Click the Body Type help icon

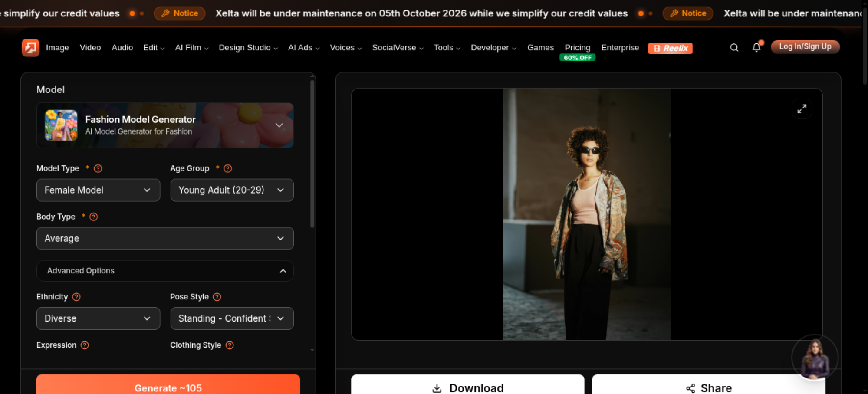[x=94, y=217]
